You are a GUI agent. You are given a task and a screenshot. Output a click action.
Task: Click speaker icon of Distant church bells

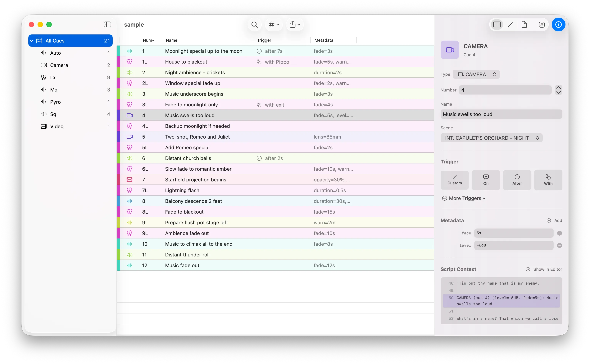[130, 158]
